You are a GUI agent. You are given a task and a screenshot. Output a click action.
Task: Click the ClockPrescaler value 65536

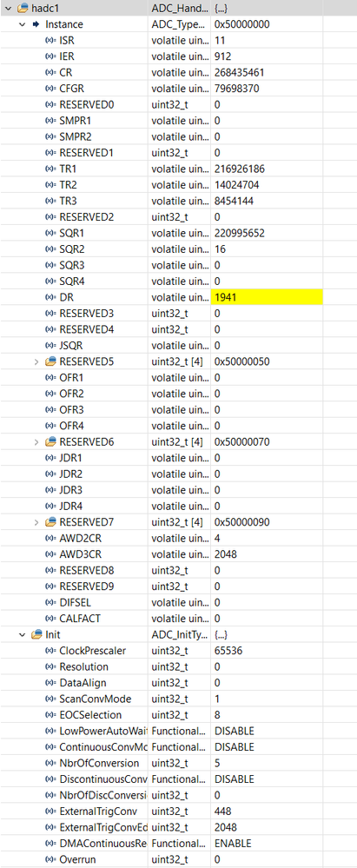tap(228, 651)
